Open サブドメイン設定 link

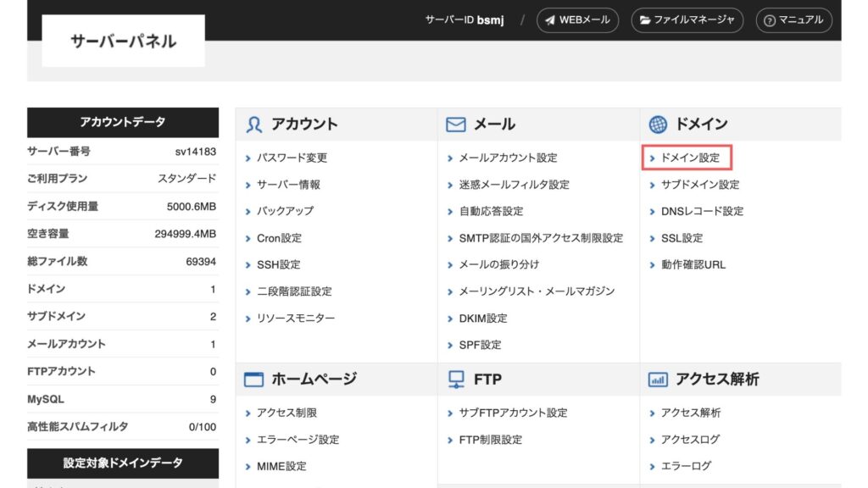pos(700,185)
